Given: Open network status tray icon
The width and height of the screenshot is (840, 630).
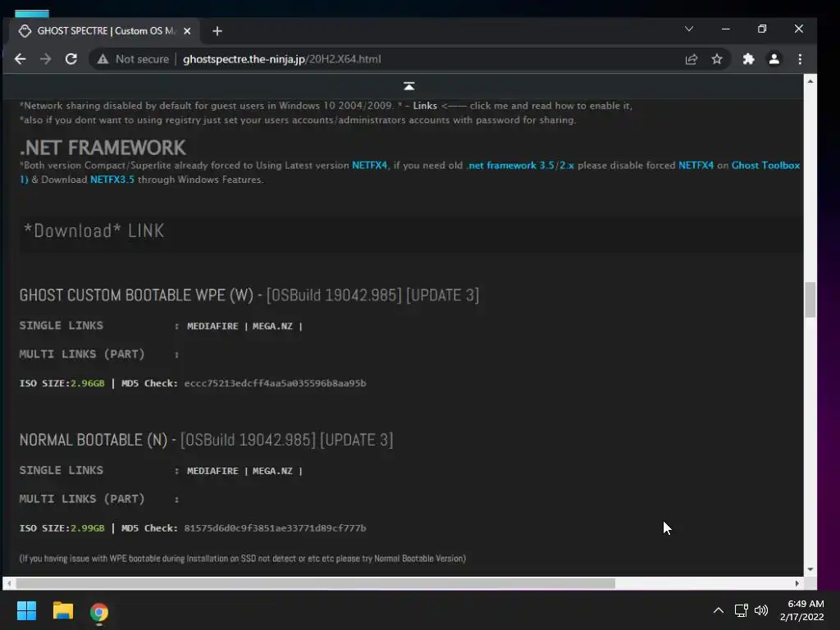Looking at the screenshot, I should (x=741, y=610).
